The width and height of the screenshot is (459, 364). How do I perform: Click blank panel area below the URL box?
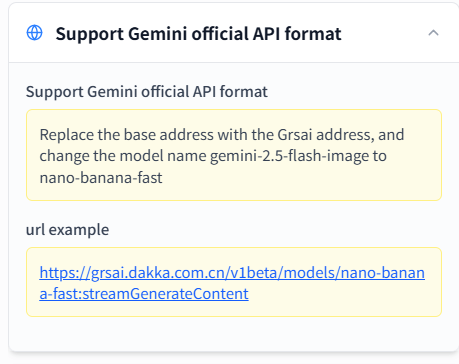point(233,333)
